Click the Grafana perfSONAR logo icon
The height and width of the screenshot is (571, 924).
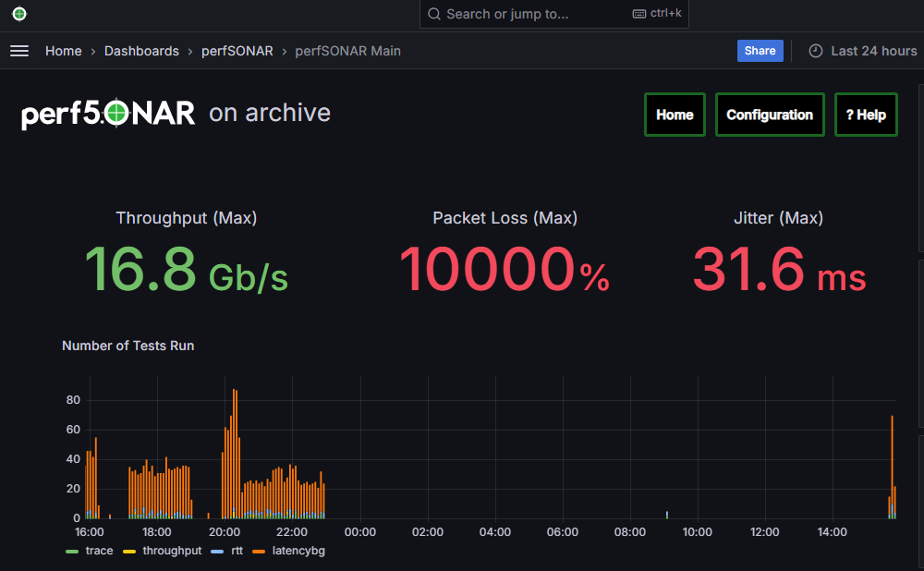pos(19,14)
